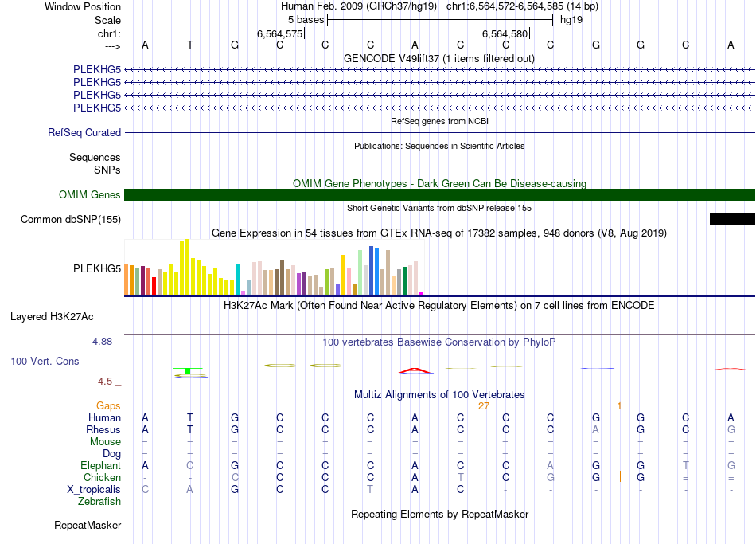Open the H3K27Ac Mark ENCODE track title

click(439, 306)
